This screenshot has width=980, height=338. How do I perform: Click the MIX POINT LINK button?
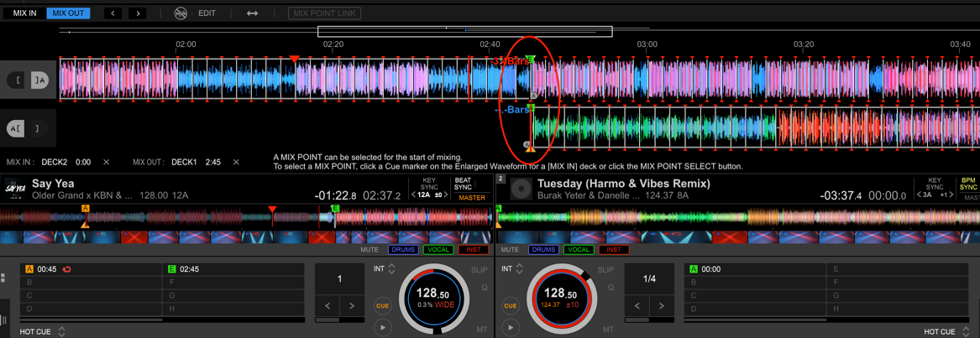(324, 13)
